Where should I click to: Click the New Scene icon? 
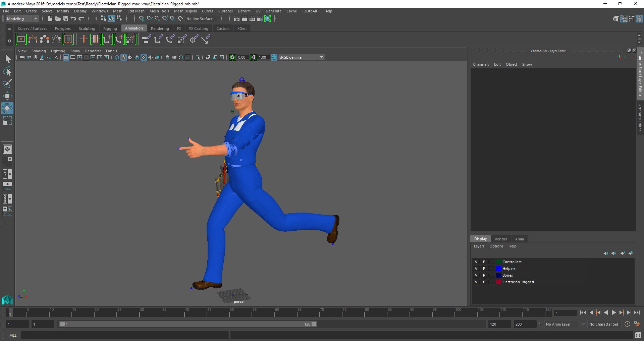[x=50, y=19]
